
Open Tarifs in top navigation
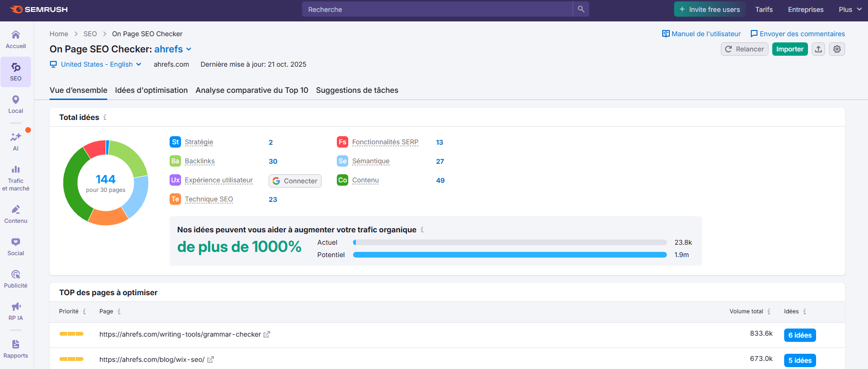pyautogui.click(x=764, y=10)
